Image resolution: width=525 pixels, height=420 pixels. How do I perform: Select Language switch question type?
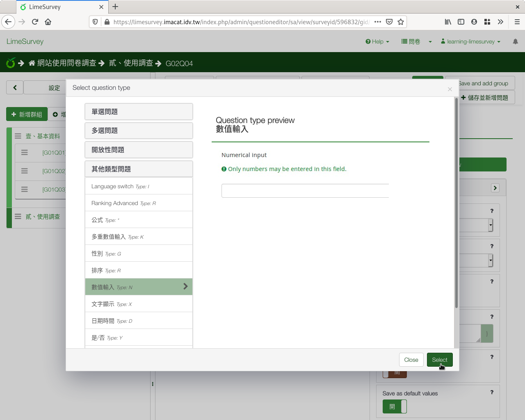point(139,186)
